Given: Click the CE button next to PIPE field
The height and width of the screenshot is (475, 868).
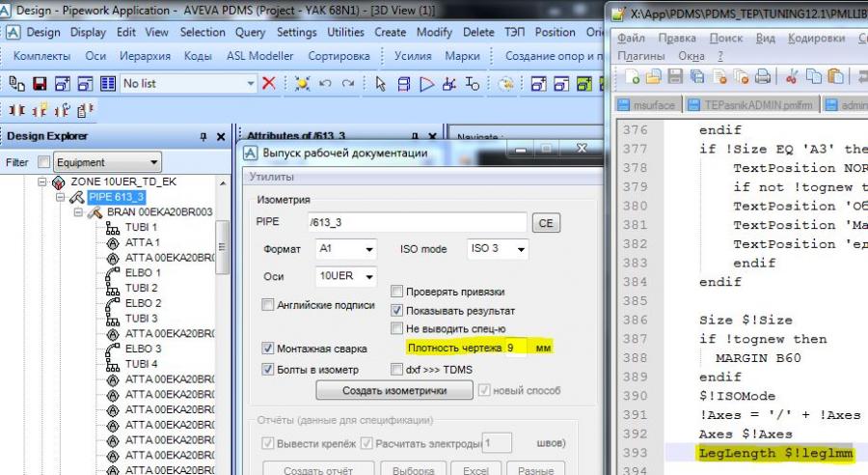Looking at the screenshot, I should pyautogui.click(x=546, y=223).
